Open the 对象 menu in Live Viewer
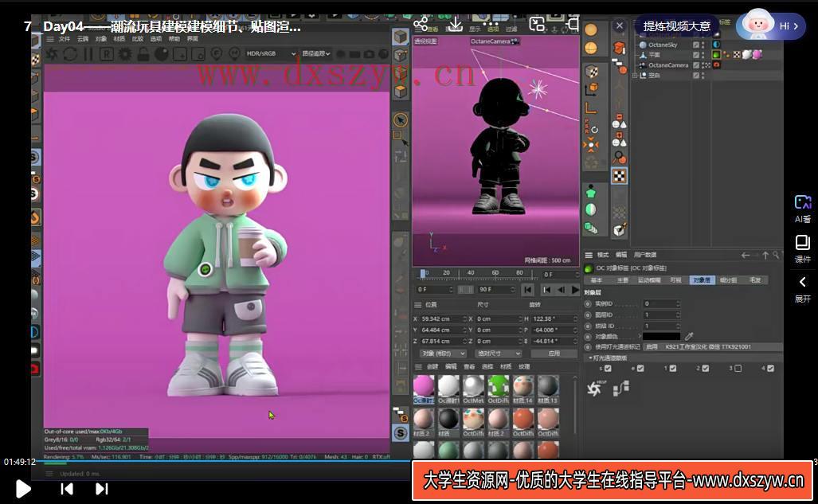The image size is (818, 504). coord(101,39)
